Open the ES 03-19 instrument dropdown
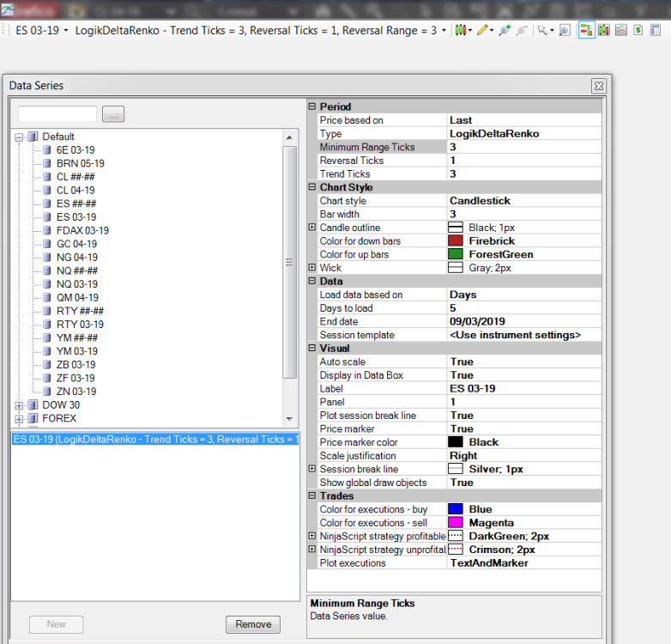671x644 pixels. pos(42,30)
